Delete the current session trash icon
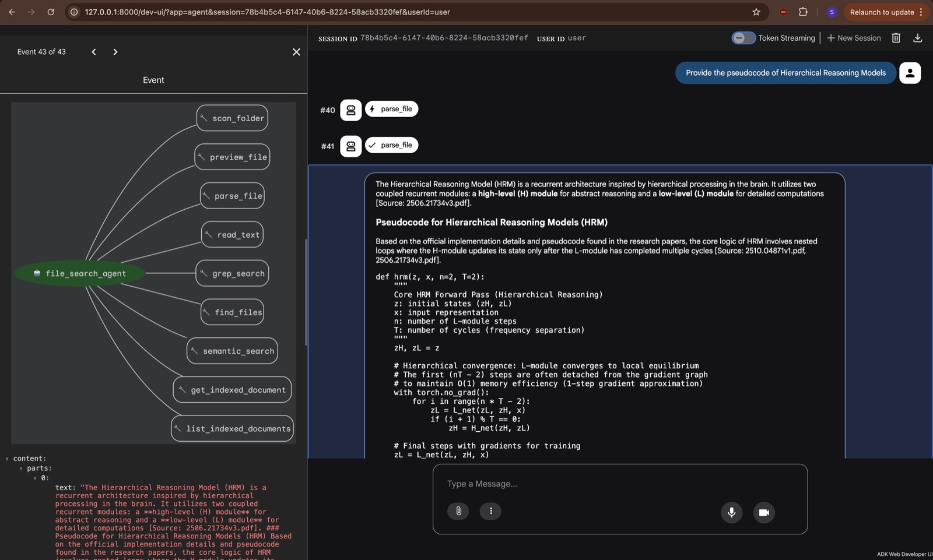 pyautogui.click(x=896, y=38)
